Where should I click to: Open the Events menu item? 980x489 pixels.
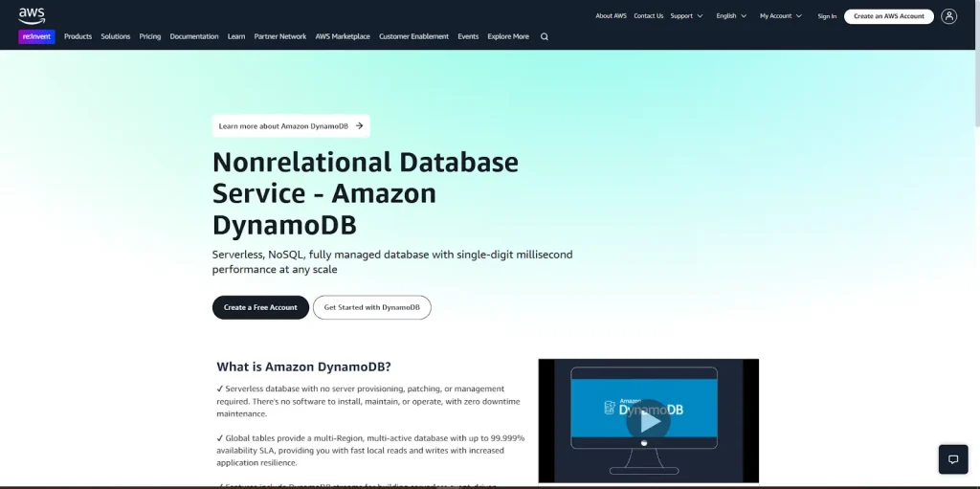(468, 37)
